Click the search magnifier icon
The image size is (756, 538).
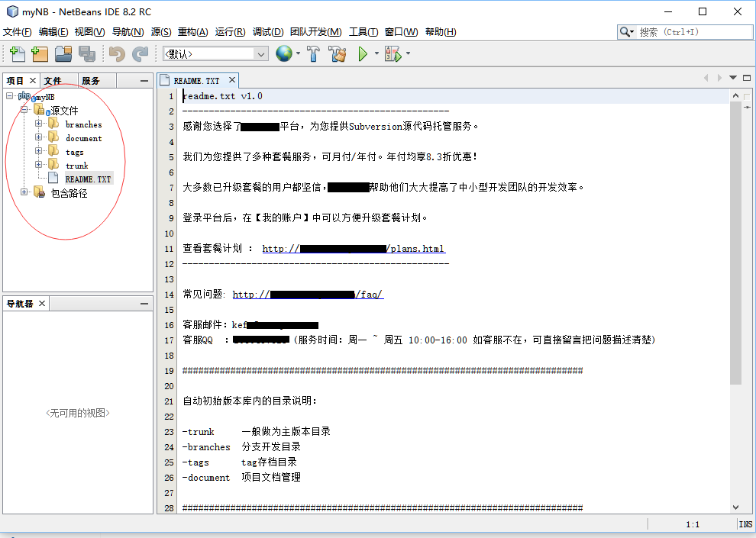pos(625,32)
